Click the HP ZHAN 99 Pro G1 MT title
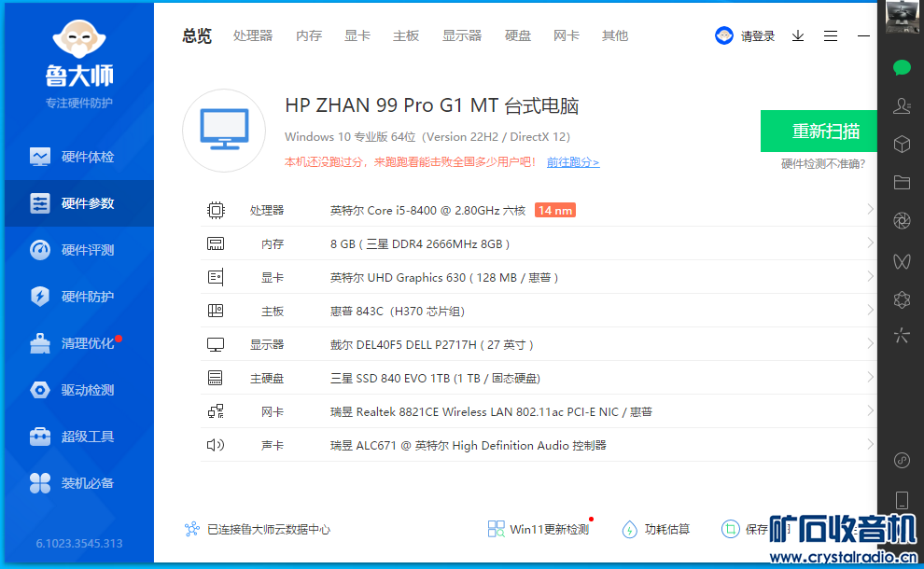This screenshot has height=569, width=924. (x=432, y=105)
